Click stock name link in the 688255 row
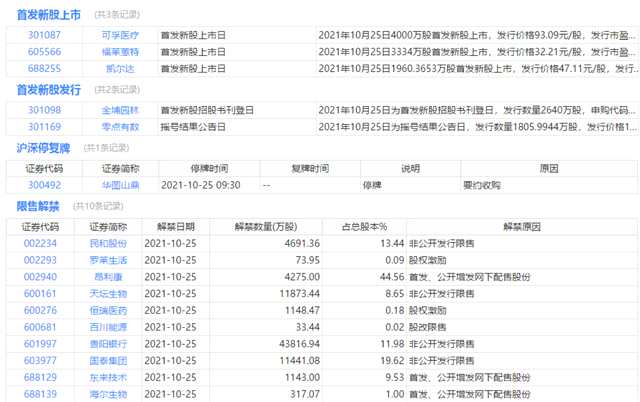640x402 pixels. tap(120, 69)
